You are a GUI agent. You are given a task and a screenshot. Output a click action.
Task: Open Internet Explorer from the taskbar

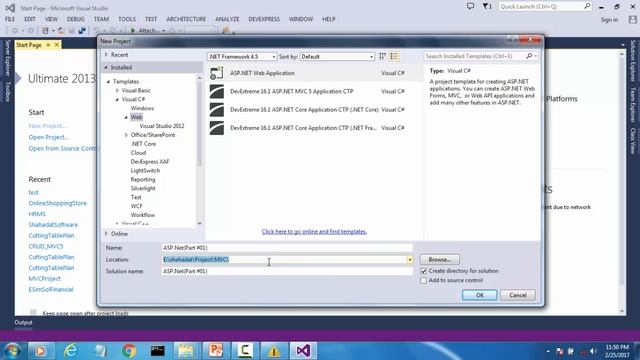click(71, 351)
